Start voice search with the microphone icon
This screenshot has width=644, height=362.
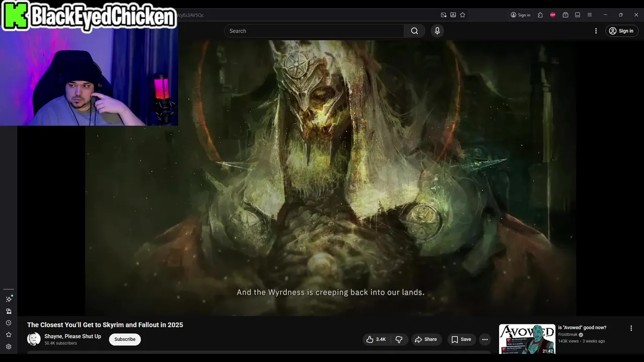tap(437, 31)
